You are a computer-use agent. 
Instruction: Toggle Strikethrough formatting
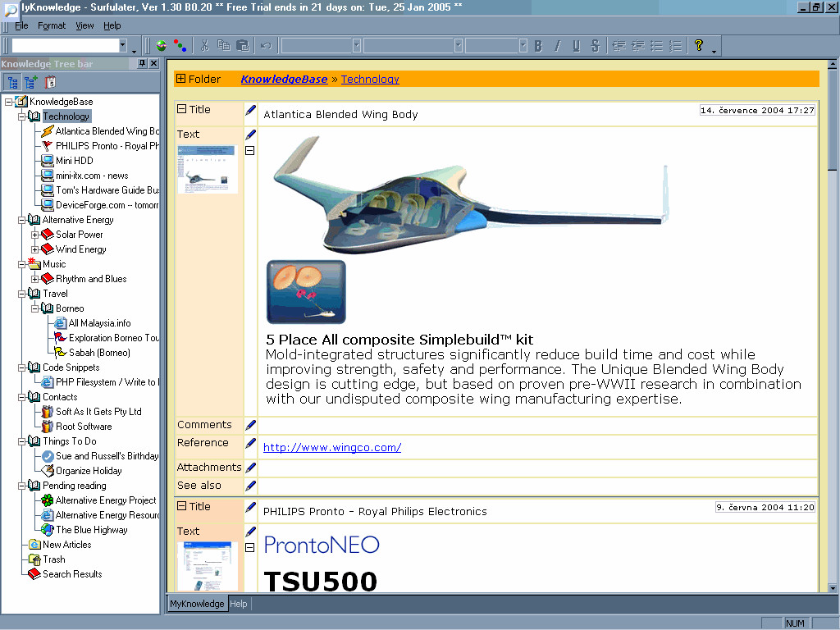point(596,46)
